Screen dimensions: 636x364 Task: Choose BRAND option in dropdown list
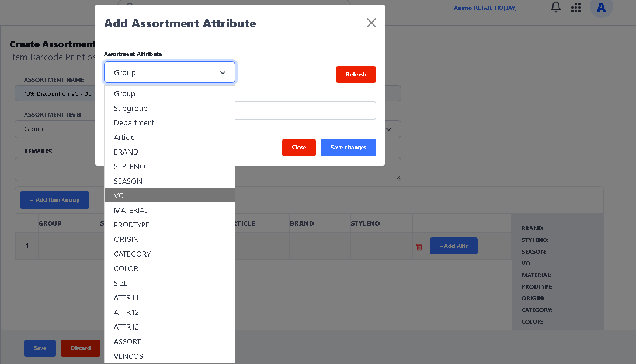tap(169, 152)
